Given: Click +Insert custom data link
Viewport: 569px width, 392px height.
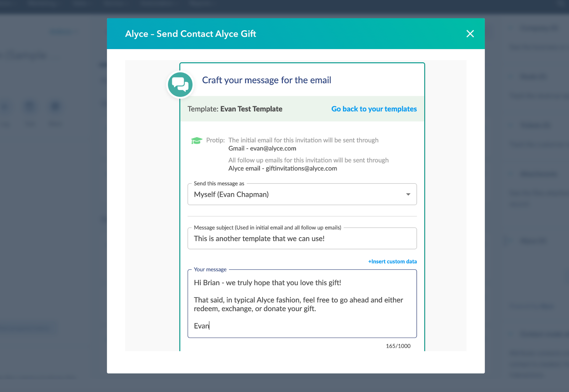Looking at the screenshot, I should click(x=392, y=262).
